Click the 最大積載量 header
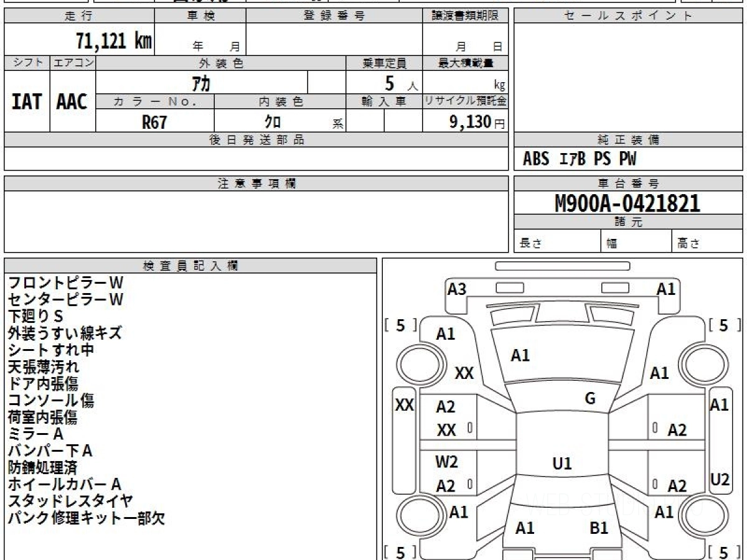 point(465,63)
